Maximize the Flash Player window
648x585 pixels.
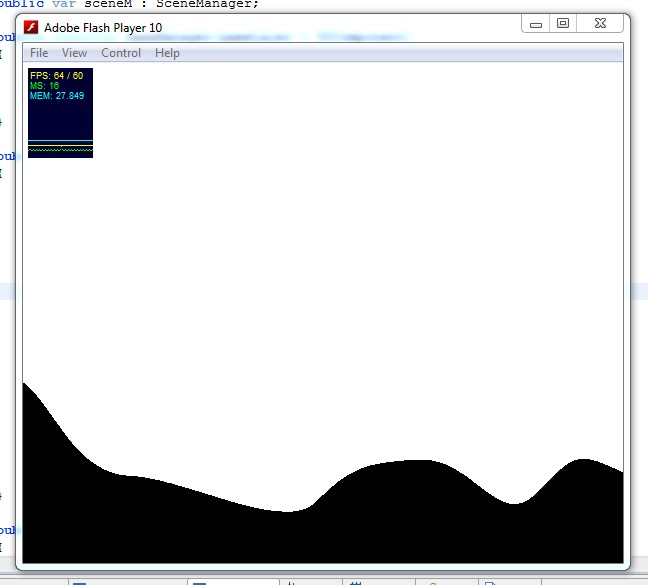tap(563, 23)
